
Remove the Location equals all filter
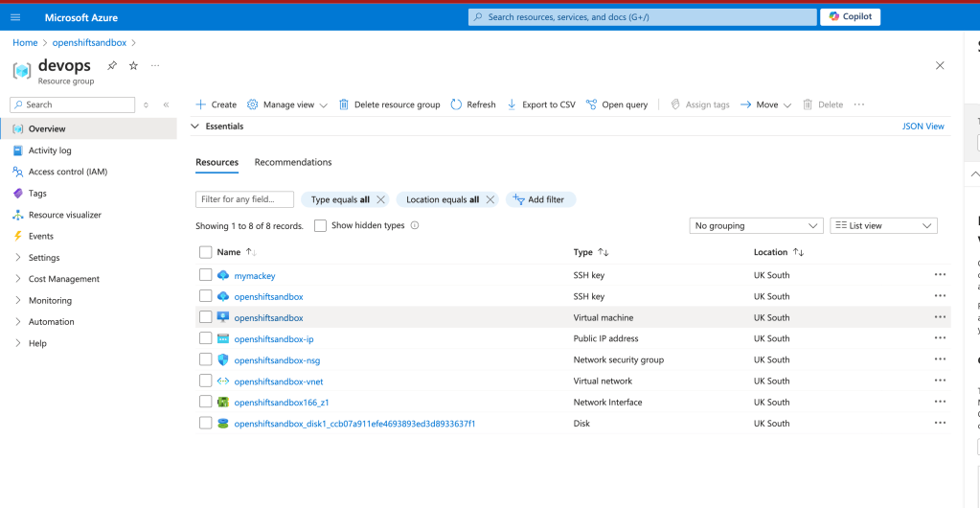[490, 199]
